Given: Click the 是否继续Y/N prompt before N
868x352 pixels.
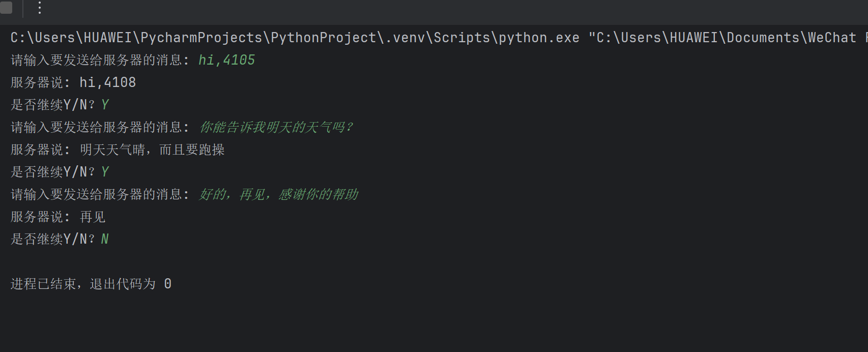Looking at the screenshot, I should click(52, 239).
